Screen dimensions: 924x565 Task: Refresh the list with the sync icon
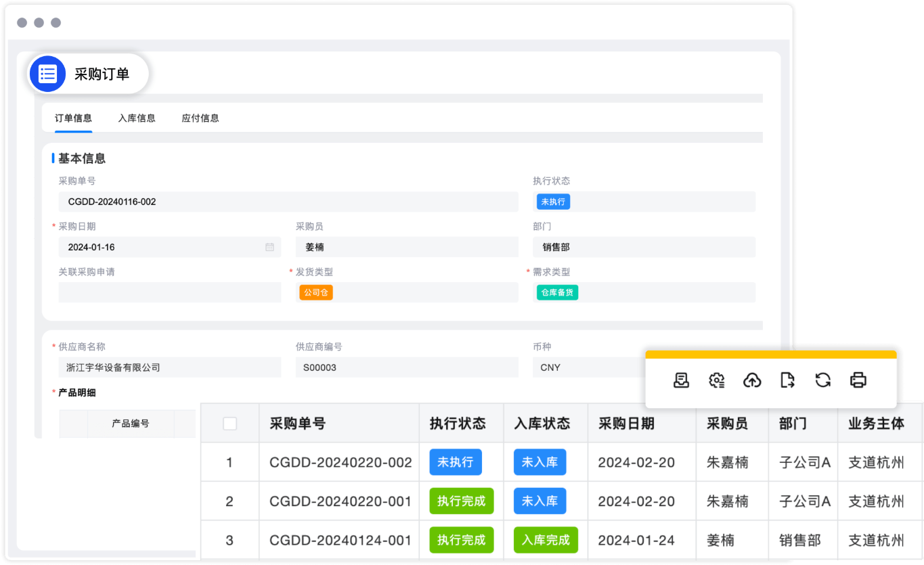click(x=822, y=380)
